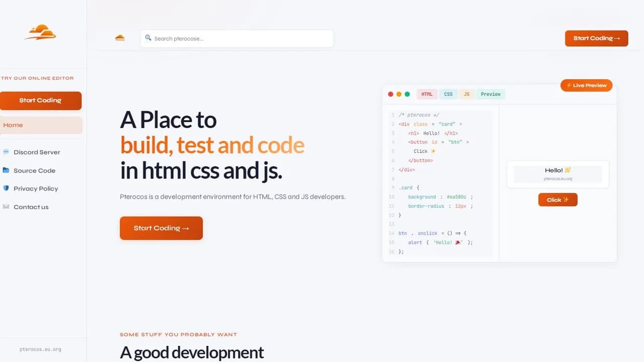Click the magnifier icon in the search box
This screenshot has height=362, width=644.
148,38
